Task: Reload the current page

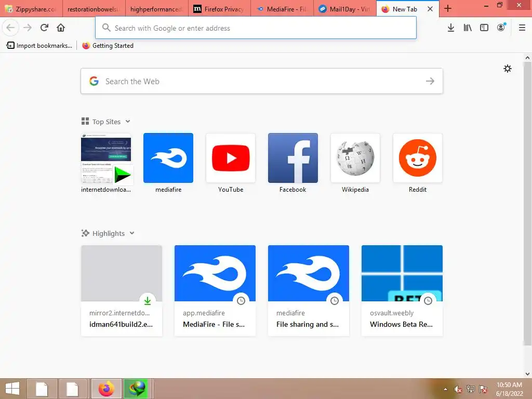Action: pos(45,28)
